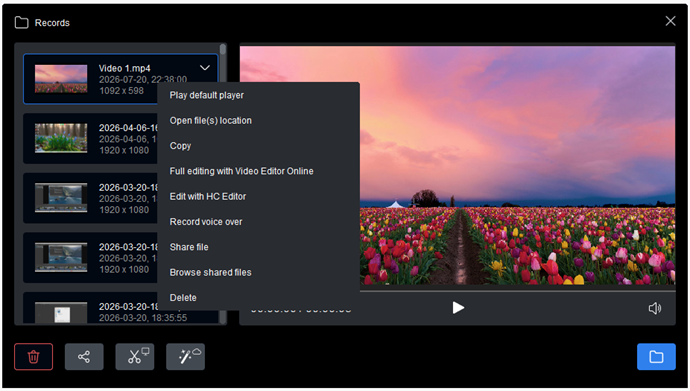690x391 pixels.
Task: Choose Play default player
Action: (206, 95)
